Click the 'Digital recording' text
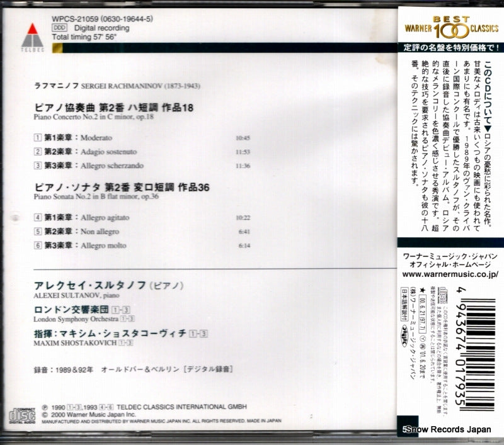The height and width of the screenshot is (445, 504). [102, 28]
